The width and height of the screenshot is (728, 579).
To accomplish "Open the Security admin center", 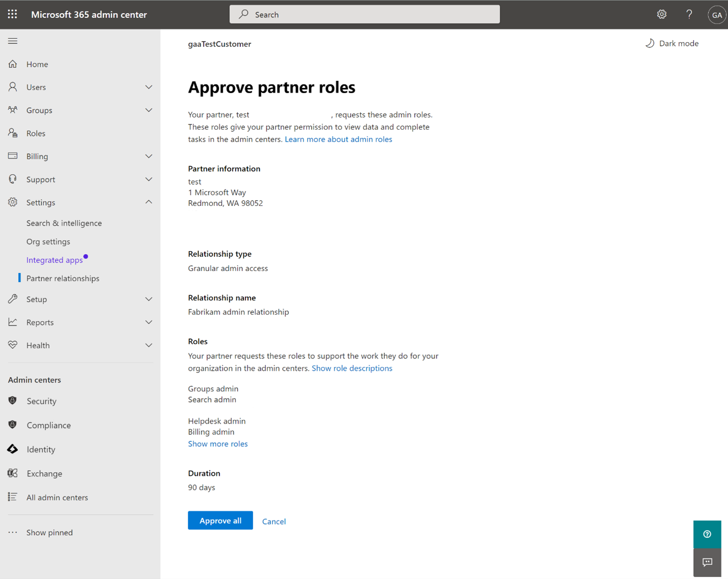I will [41, 401].
